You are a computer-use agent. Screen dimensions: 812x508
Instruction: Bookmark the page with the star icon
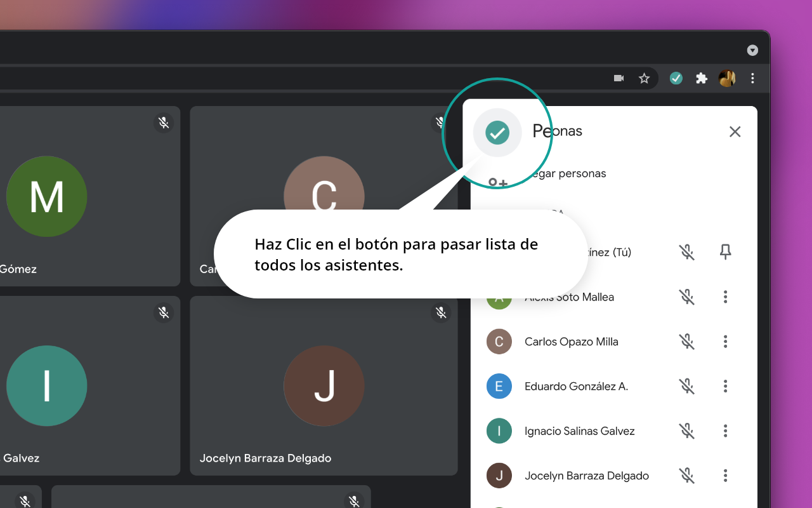pyautogui.click(x=644, y=78)
